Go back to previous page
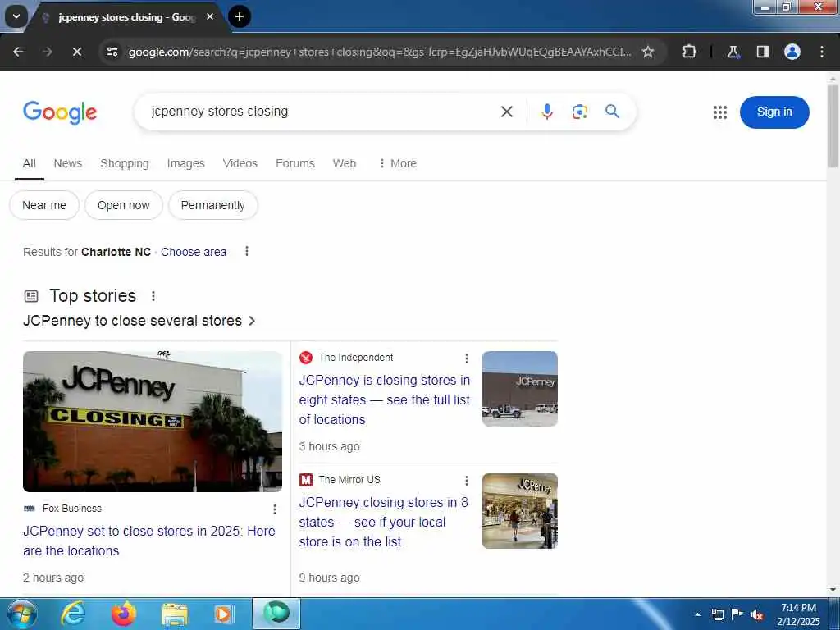Screen dimensions: 840x630 point(18,52)
